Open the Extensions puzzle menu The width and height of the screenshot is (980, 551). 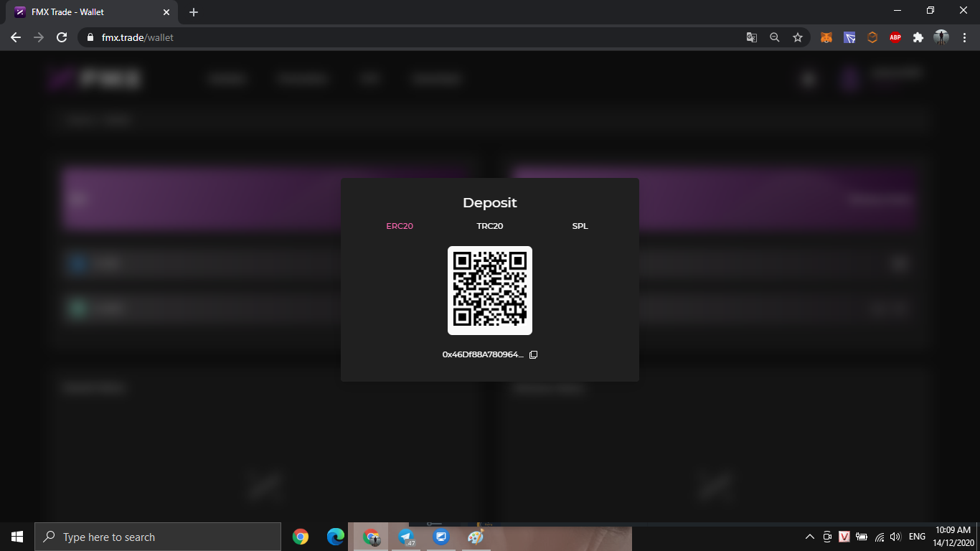(918, 37)
